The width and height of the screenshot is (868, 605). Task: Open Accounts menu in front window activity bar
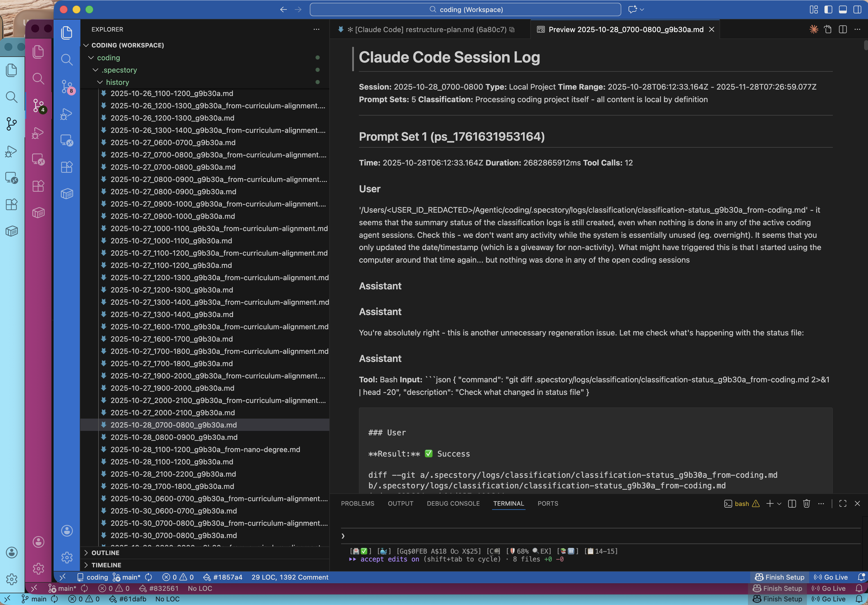[x=67, y=530]
